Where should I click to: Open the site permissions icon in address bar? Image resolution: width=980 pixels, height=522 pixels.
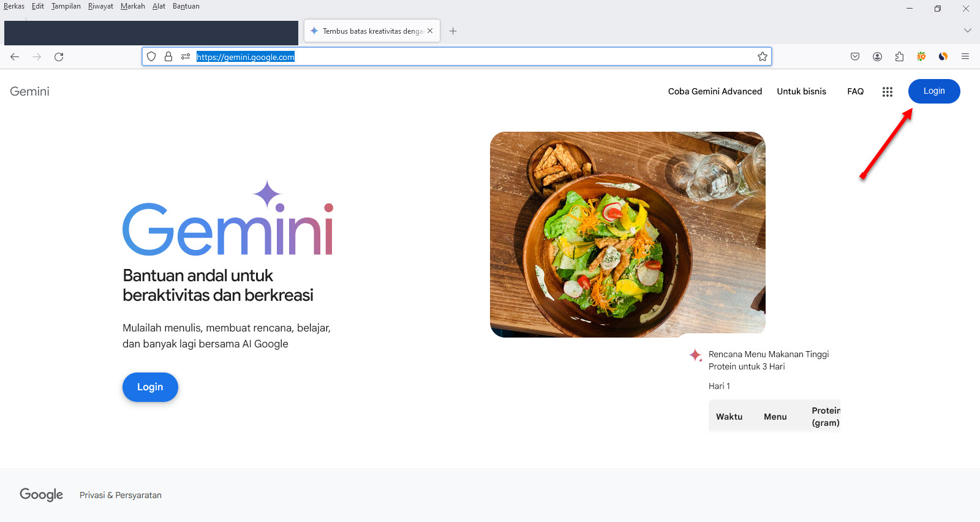pyautogui.click(x=186, y=57)
